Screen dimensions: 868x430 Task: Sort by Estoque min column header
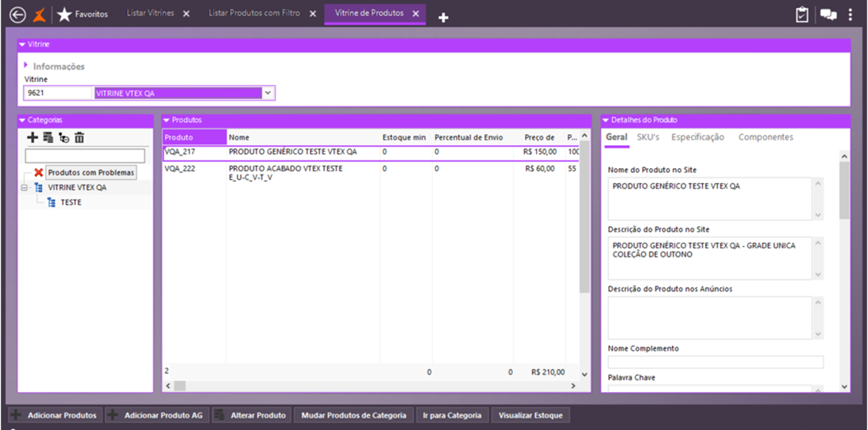[406, 137]
